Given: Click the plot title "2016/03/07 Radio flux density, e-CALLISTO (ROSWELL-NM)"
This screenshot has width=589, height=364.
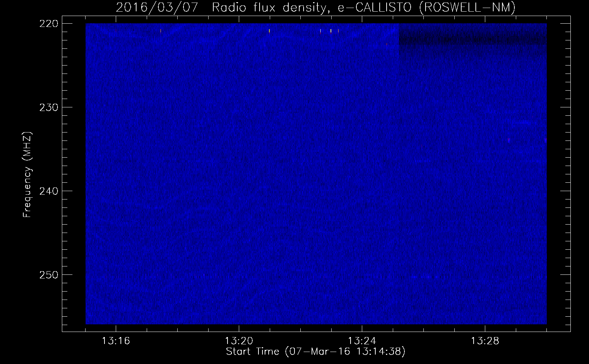Looking at the screenshot, I should 316,7.
